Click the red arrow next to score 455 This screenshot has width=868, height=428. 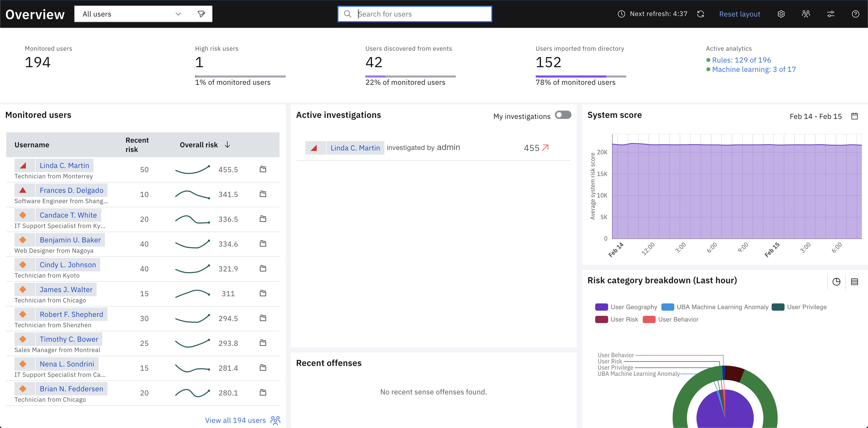tap(546, 148)
